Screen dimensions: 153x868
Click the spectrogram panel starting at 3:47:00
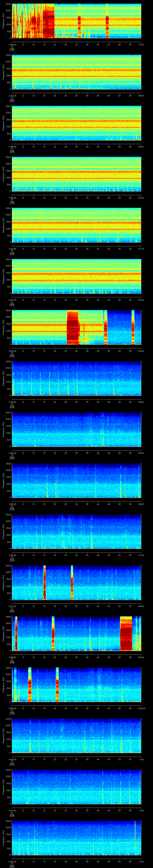[x=76, y=72]
